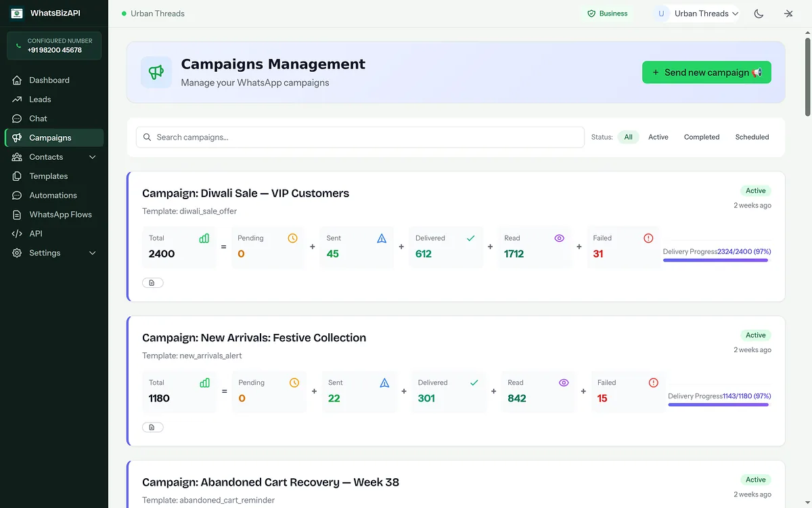812x508 pixels.
Task: Click the Urban Threads workspace label with green dot
Action: click(x=153, y=14)
